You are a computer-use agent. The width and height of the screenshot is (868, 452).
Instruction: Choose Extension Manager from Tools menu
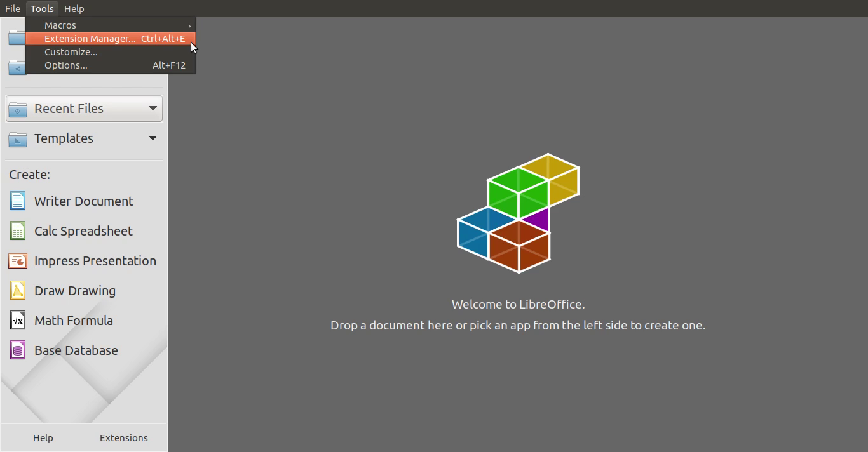pyautogui.click(x=111, y=39)
